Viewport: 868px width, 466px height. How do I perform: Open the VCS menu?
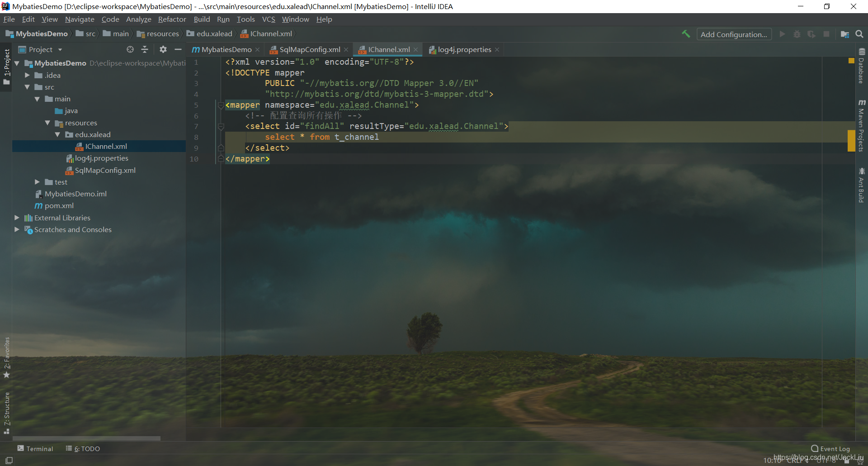[x=269, y=19]
